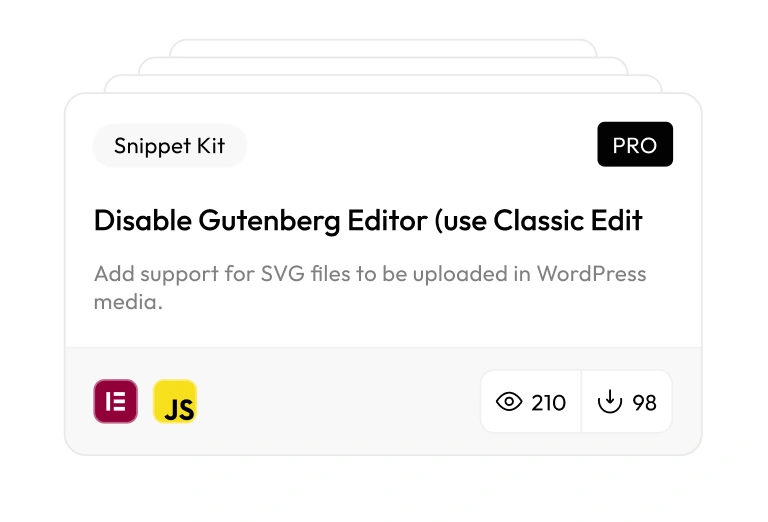Click the yellow JS JavaScript icon
768x522 pixels.
[175, 402]
